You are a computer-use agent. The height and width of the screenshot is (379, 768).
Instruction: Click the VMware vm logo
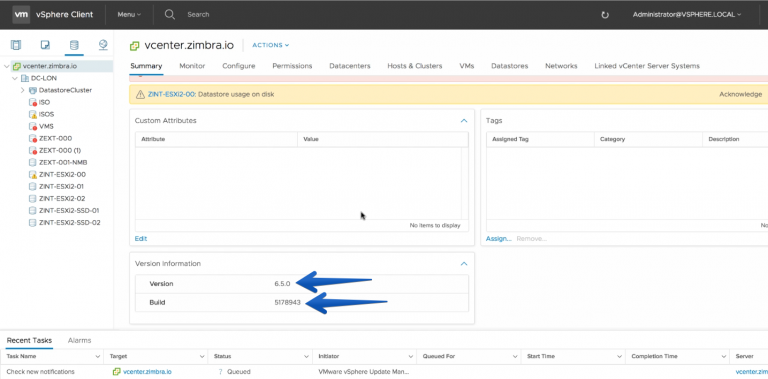[x=21, y=14]
